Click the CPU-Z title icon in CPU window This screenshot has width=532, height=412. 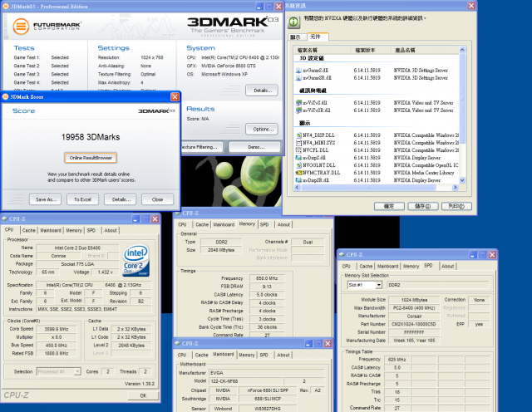coord(5,219)
